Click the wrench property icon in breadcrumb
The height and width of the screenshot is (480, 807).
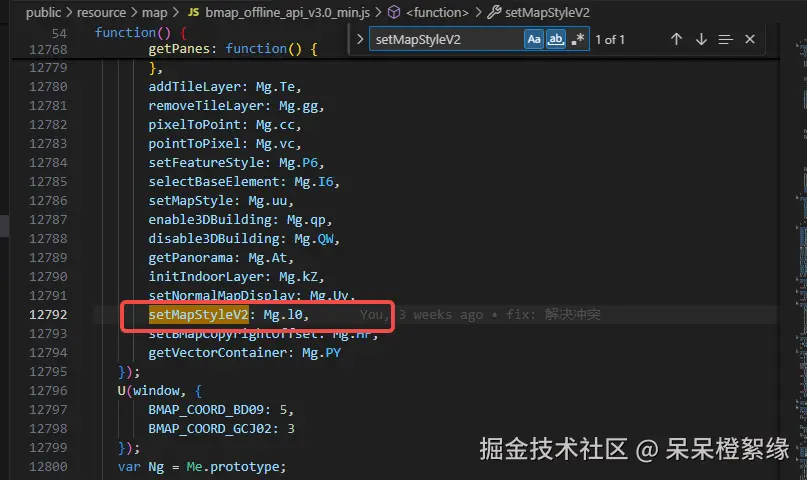pyautogui.click(x=494, y=12)
